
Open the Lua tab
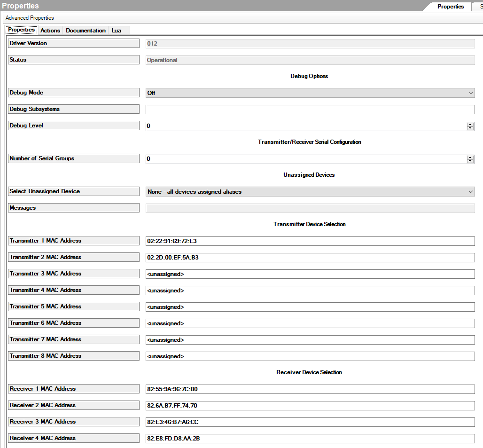pyautogui.click(x=117, y=30)
